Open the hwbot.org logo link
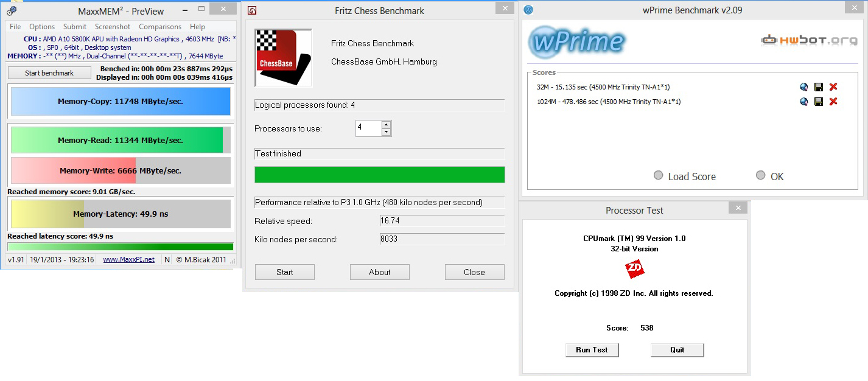The image size is (868, 381). tap(809, 40)
